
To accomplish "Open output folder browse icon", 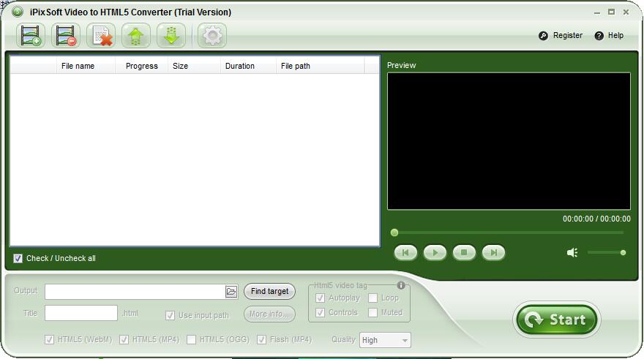I will pyautogui.click(x=231, y=292).
